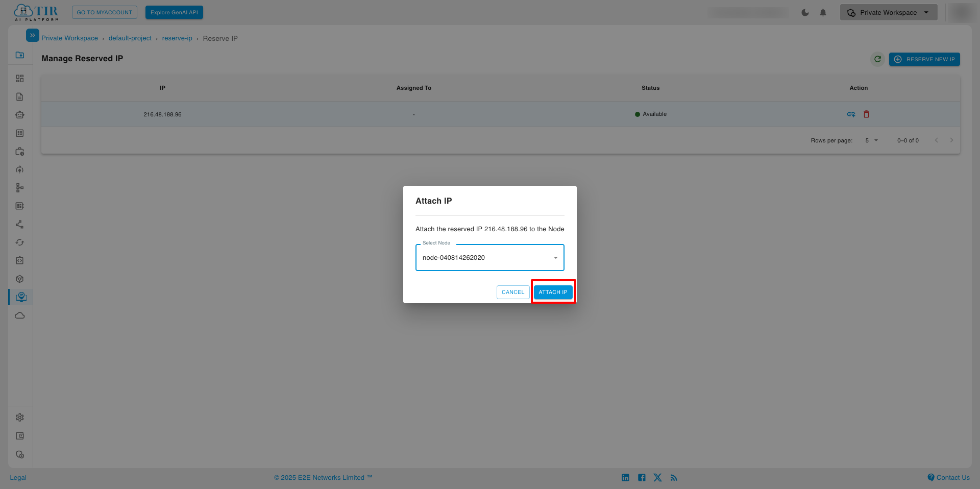980x489 pixels.
Task: Open the briefcase clock sidebar icon
Action: click(x=20, y=152)
